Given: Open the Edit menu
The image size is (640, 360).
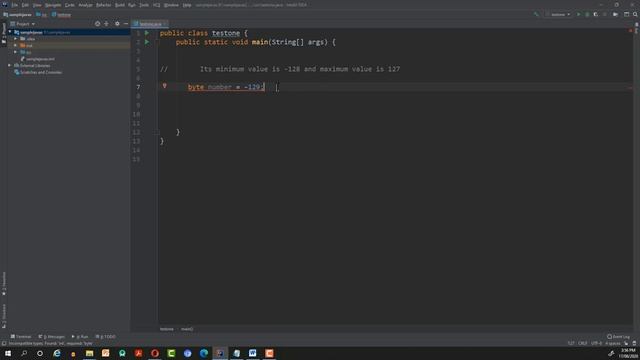Looking at the screenshot, I should [x=25, y=5].
